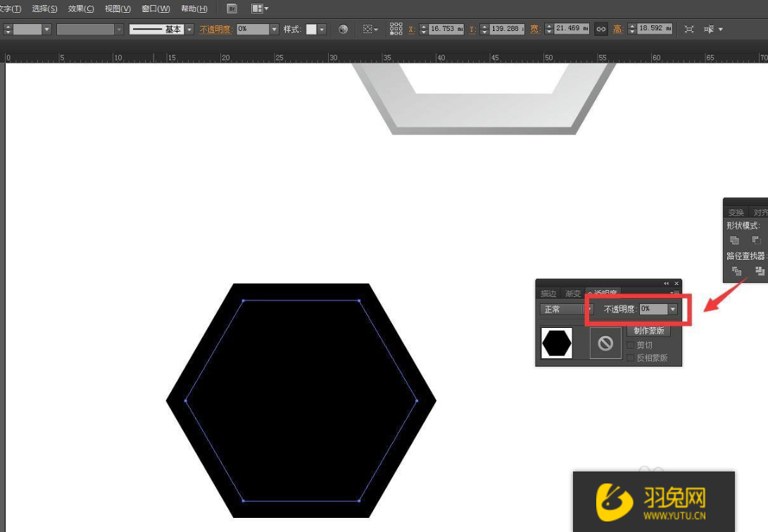Expand the stroke style 基本 dropdown
768x532 pixels.
pos(189,30)
